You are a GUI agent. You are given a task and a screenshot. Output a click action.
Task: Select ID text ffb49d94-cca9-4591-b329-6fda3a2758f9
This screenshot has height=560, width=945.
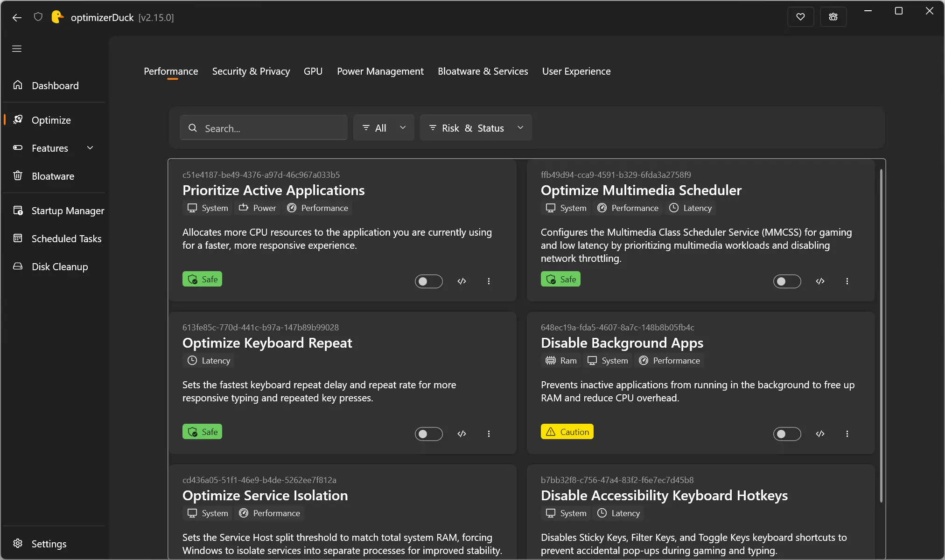point(616,175)
